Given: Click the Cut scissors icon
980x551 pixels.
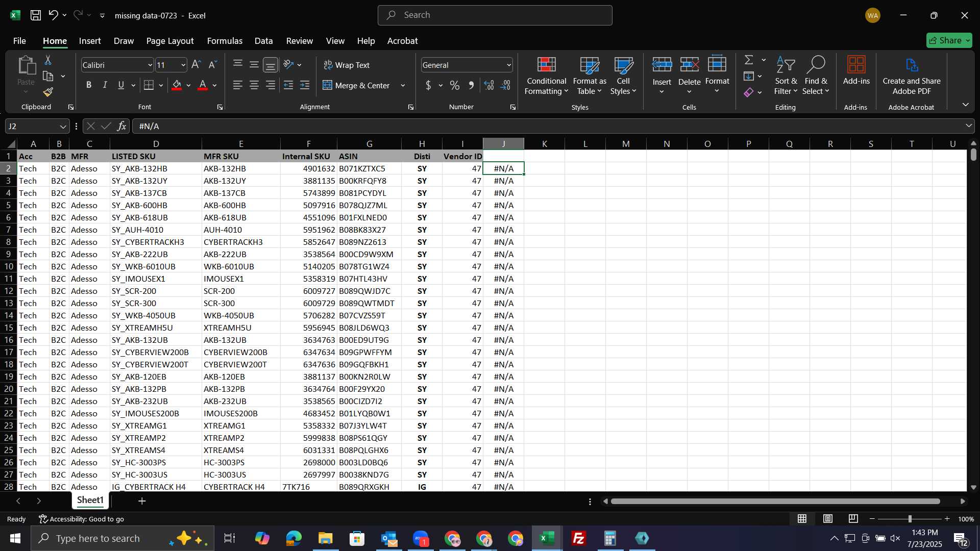Looking at the screenshot, I should click(x=48, y=60).
